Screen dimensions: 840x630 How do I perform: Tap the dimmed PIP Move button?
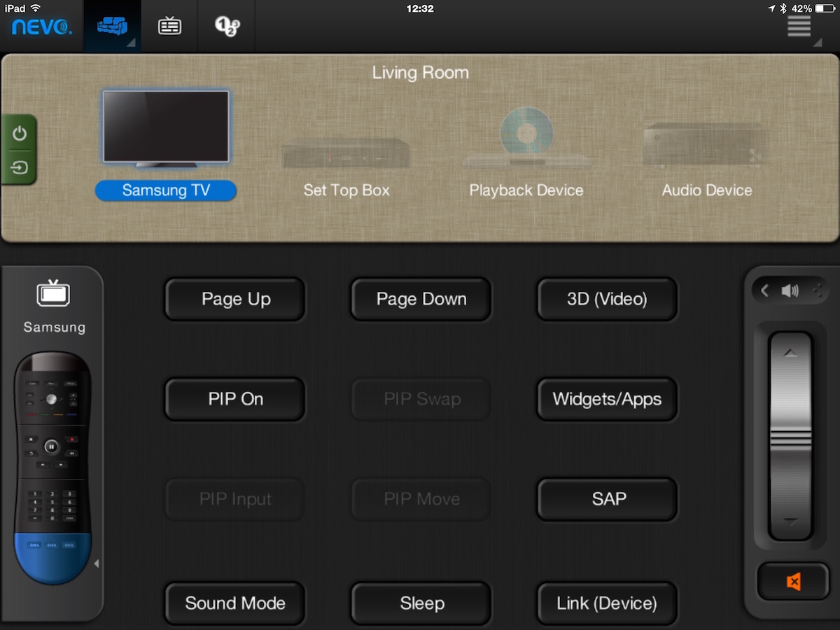(x=421, y=500)
